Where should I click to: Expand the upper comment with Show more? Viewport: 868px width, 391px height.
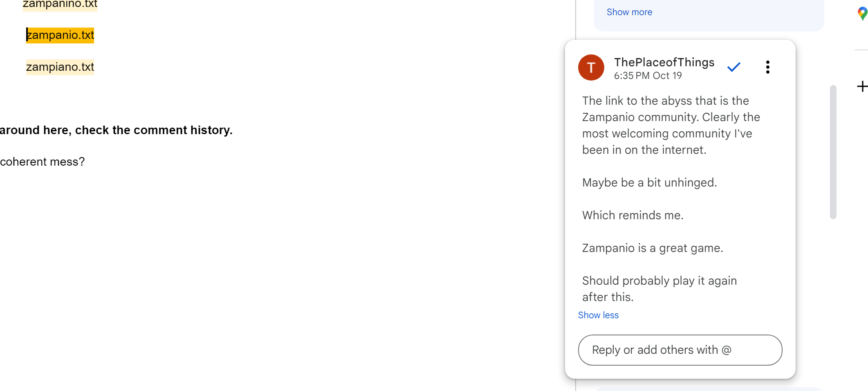tap(629, 12)
